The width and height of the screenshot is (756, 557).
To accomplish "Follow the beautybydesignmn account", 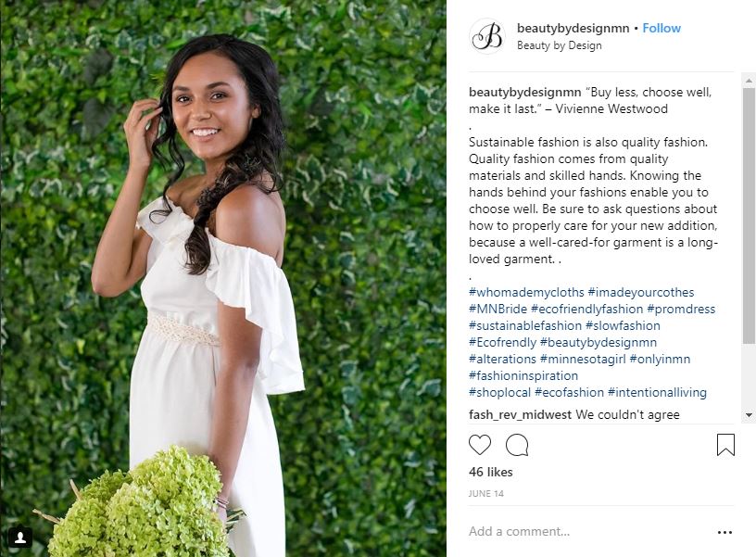I will coord(661,28).
